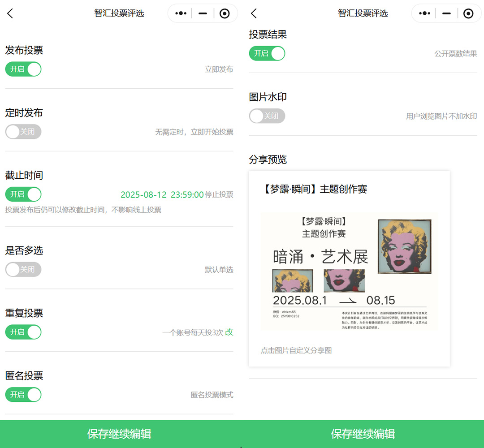The width and height of the screenshot is (484, 448).
Task: Click the 停止投票 label
Action: (x=219, y=195)
